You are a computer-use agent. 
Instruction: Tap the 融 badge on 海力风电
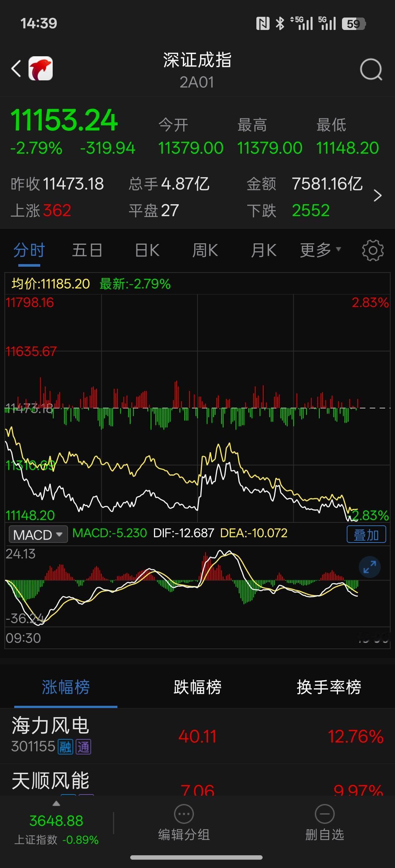point(65,747)
